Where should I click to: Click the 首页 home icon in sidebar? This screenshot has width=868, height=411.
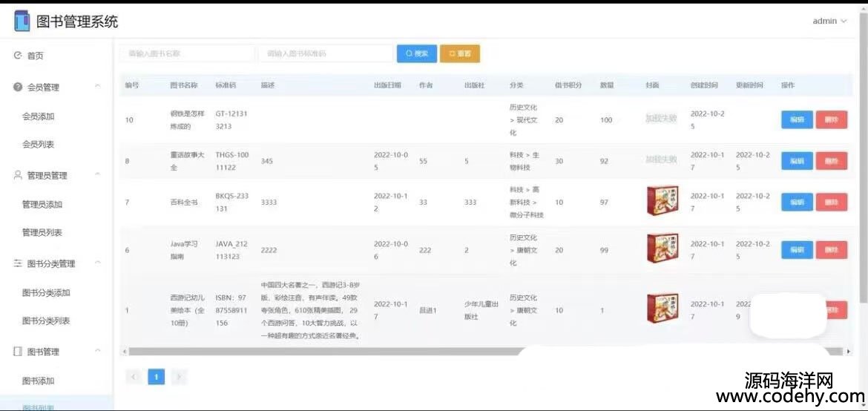[18, 56]
